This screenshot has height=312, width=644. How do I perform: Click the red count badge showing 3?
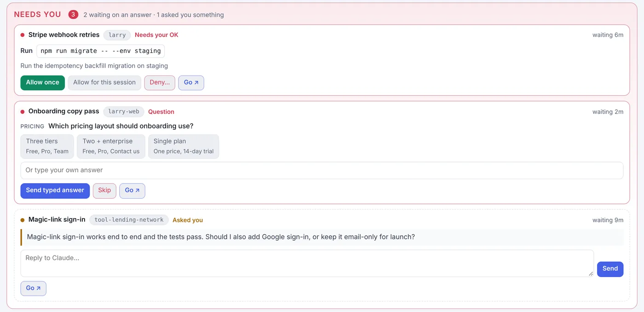(x=73, y=15)
